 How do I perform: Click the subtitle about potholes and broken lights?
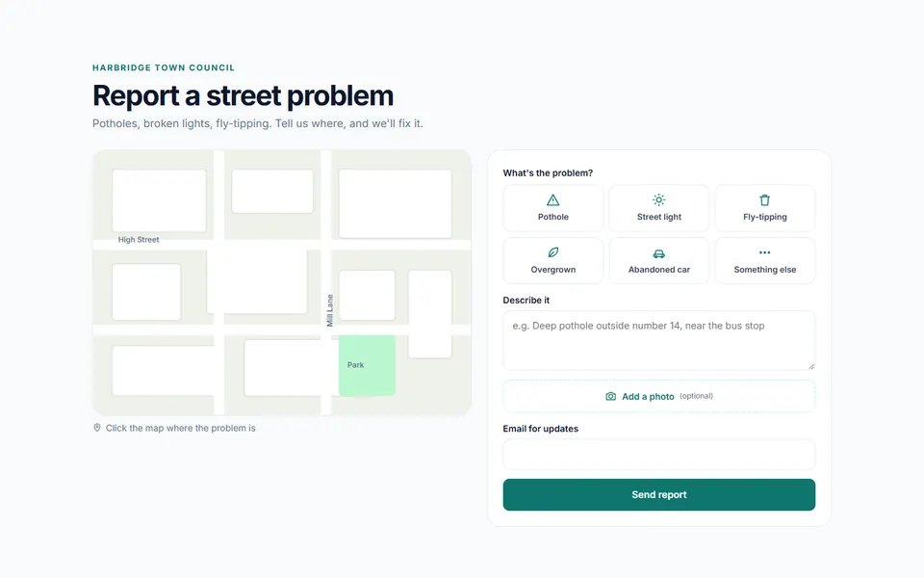pyautogui.click(x=258, y=124)
